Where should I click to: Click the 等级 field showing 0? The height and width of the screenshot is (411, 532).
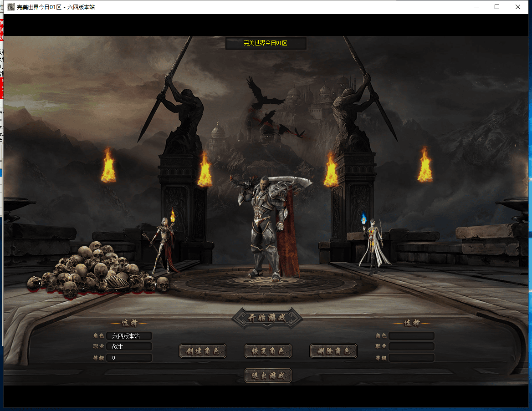(x=129, y=358)
